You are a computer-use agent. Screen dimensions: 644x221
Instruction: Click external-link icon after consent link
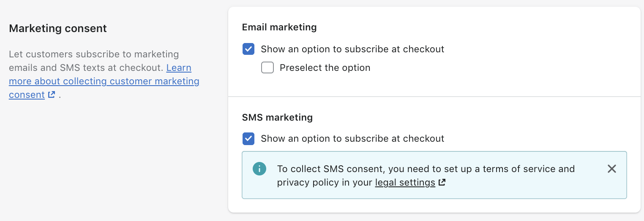coord(52,95)
